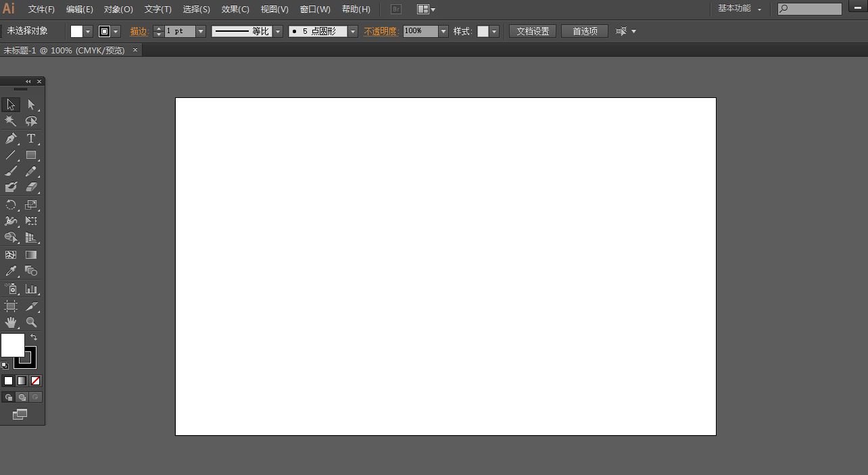The width and height of the screenshot is (868, 475).
Task: Select the Pen tool
Action: tap(11, 139)
